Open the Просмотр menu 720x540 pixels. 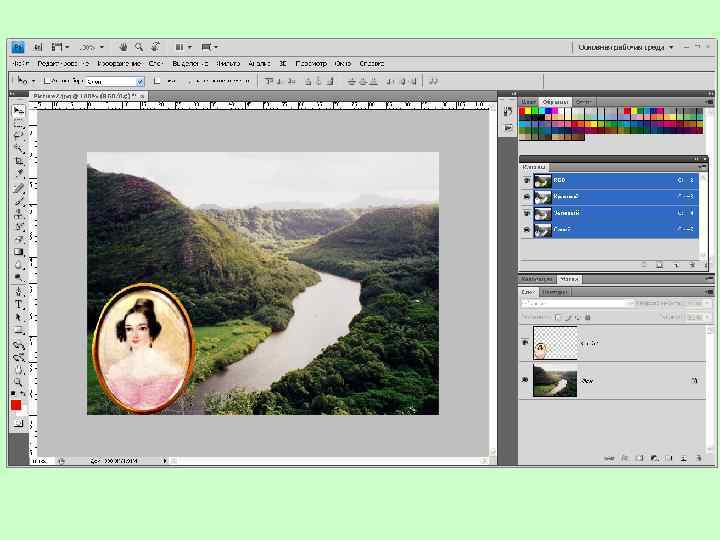(x=311, y=63)
